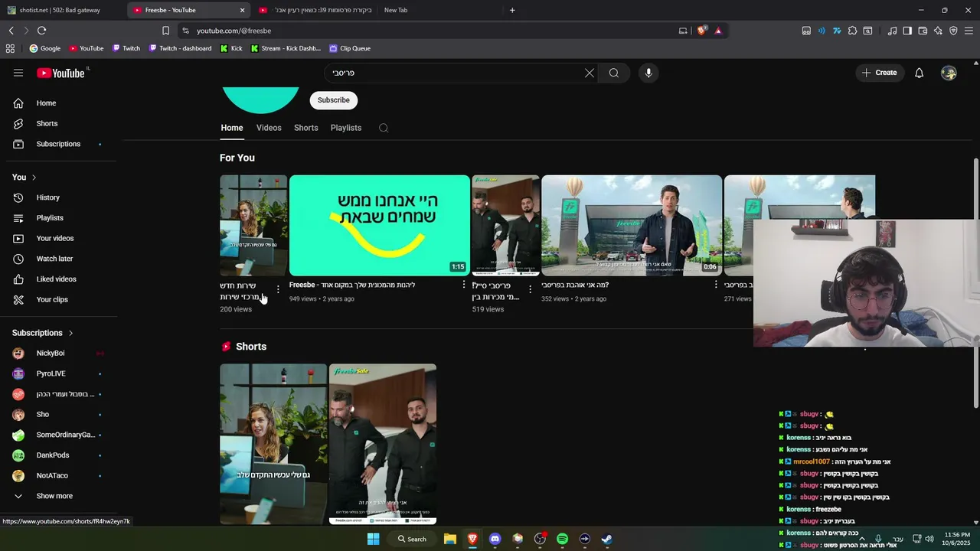Click the Create button
This screenshot has height=551, width=980.
coord(879,73)
